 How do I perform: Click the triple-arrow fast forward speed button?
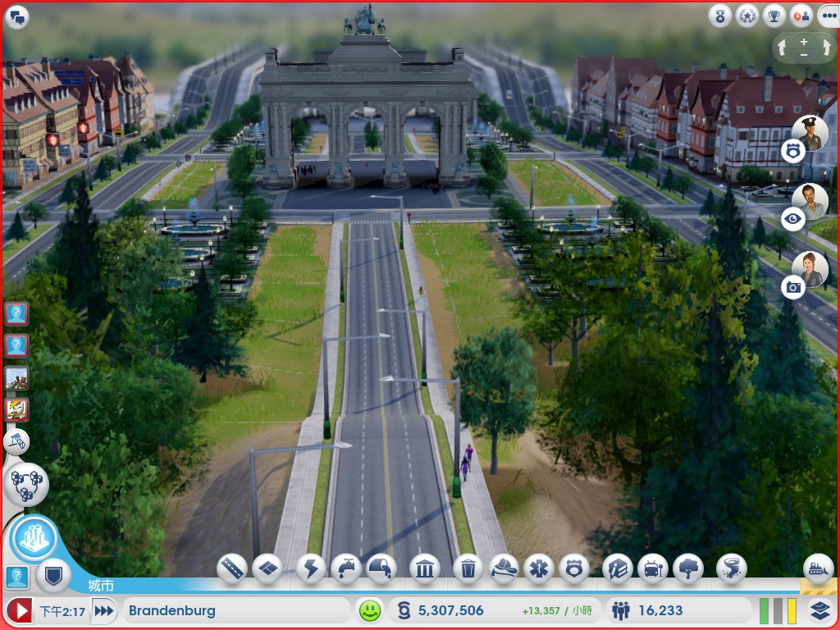pyautogui.click(x=104, y=610)
